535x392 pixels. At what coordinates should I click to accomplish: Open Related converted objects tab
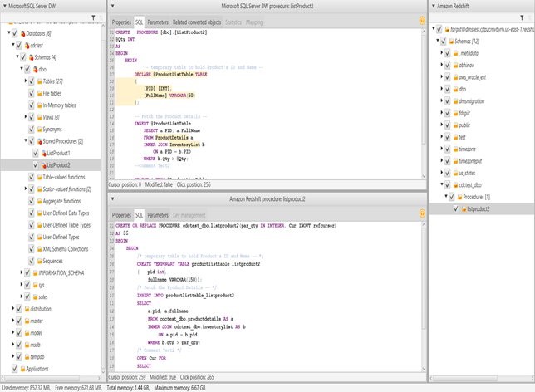[197, 22]
